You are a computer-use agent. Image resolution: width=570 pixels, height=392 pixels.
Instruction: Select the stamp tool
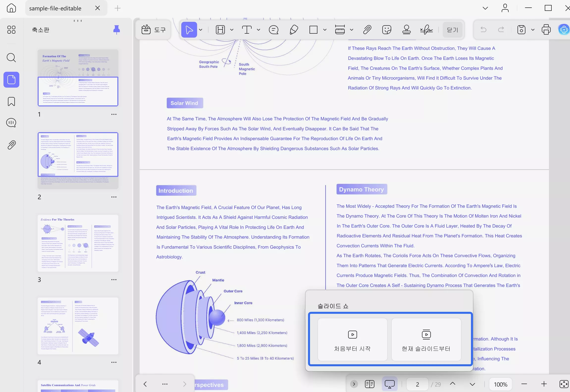click(x=407, y=30)
